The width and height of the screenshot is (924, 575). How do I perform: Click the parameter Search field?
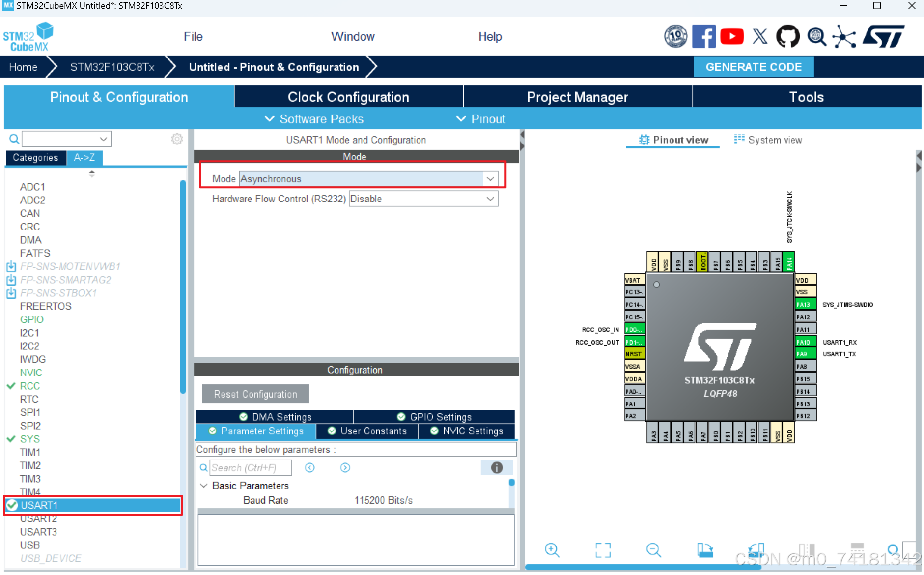point(251,467)
